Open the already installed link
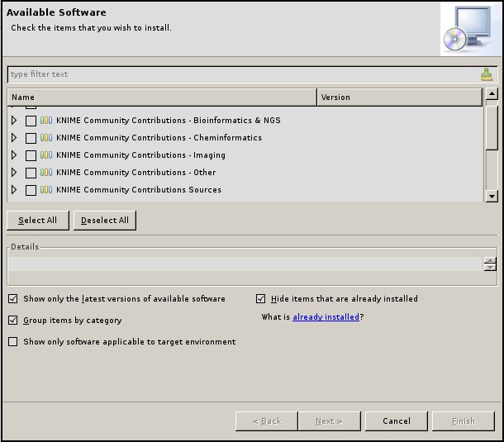This screenshot has width=504, height=442. [326, 317]
